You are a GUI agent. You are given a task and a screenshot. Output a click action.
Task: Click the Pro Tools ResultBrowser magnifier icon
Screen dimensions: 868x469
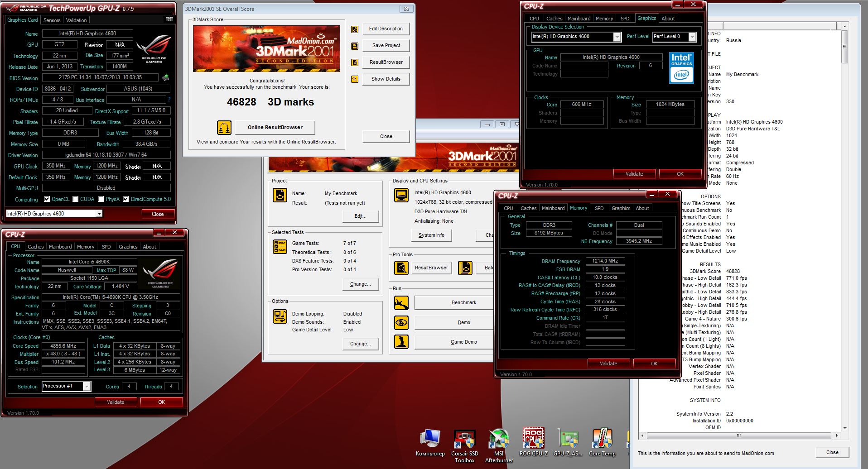coord(401,268)
